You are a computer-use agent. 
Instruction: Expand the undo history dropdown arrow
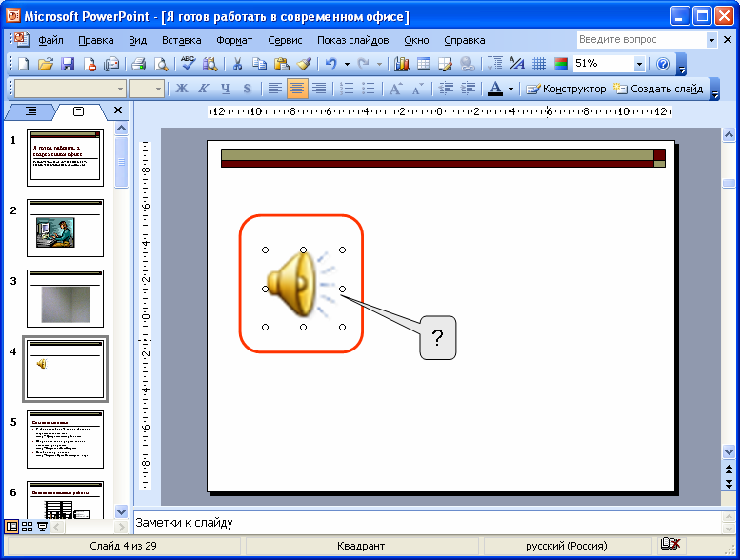[x=347, y=64]
